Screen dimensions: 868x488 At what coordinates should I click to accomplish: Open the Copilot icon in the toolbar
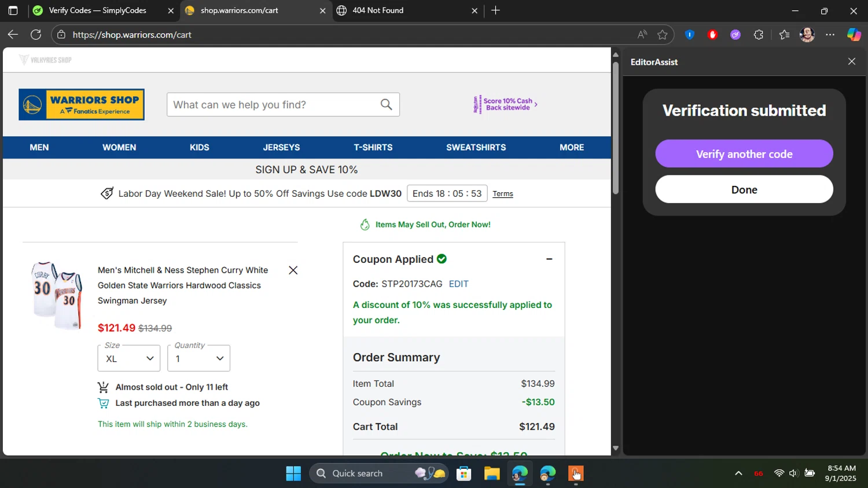tap(854, 35)
